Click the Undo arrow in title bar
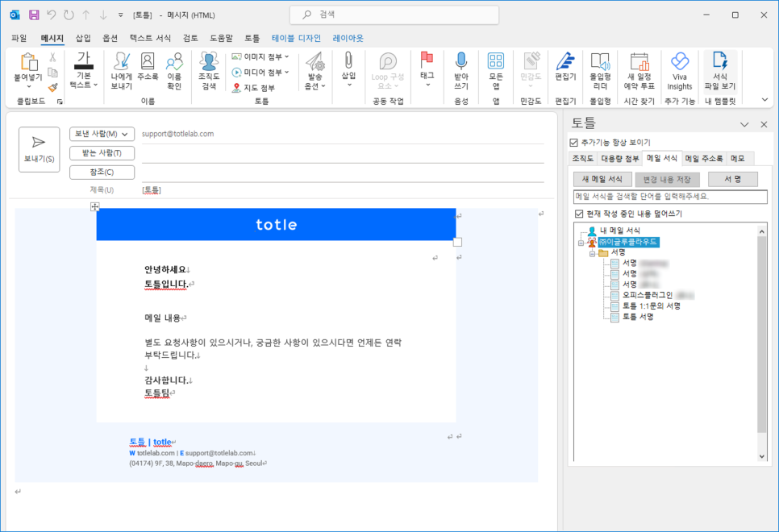The width and height of the screenshot is (779, 532). [x=51, y=15]
